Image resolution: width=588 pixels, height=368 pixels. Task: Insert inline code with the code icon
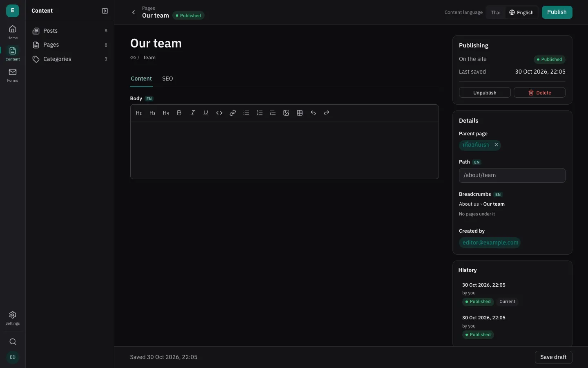coord(219,113)
